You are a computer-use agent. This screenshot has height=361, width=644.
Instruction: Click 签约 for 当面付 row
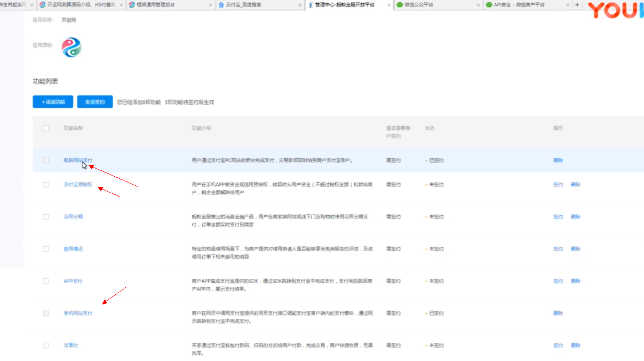558,346
